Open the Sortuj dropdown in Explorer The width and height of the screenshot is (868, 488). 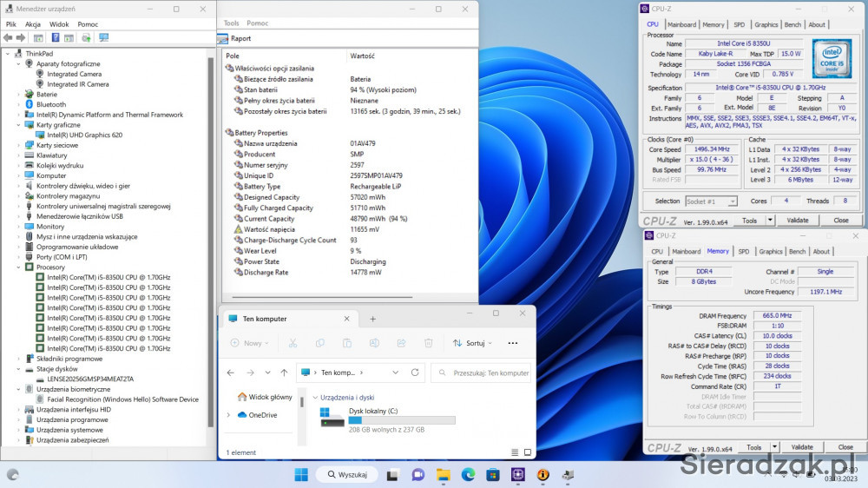(472, 343)
